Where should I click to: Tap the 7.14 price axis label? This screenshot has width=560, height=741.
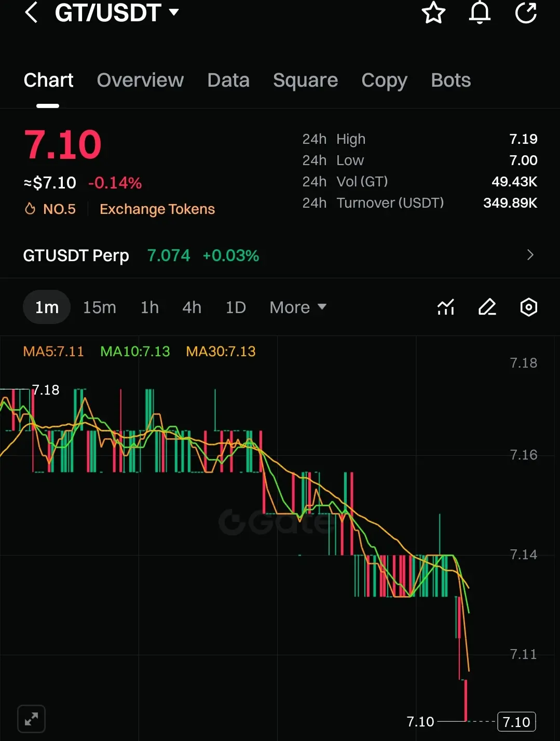(523, 555)
